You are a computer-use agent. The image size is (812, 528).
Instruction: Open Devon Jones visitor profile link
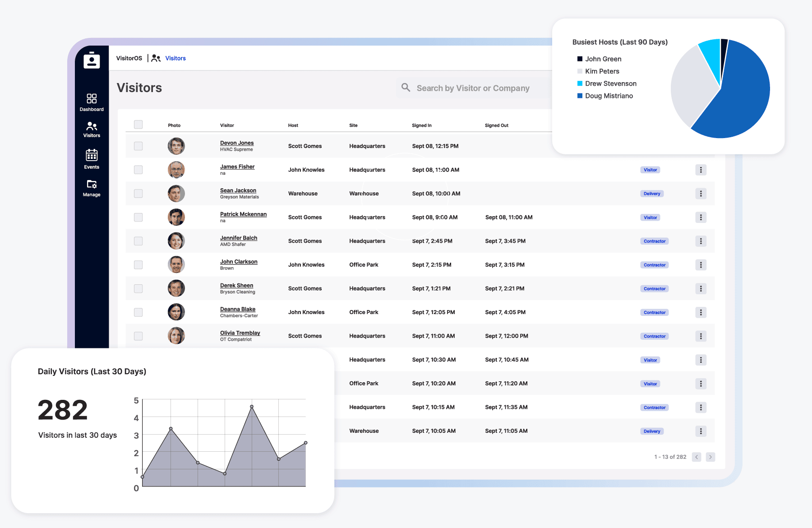point(236,143)
